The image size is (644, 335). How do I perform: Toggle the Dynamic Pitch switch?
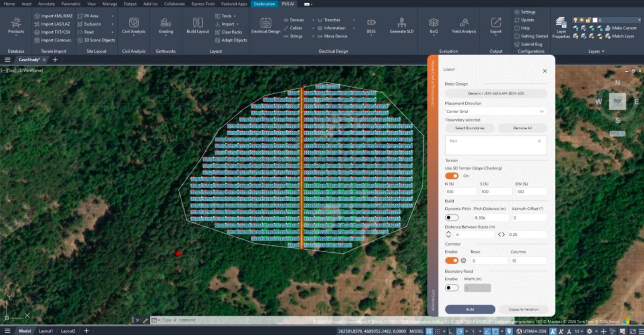pyautogui.click(x=452, y=218)
